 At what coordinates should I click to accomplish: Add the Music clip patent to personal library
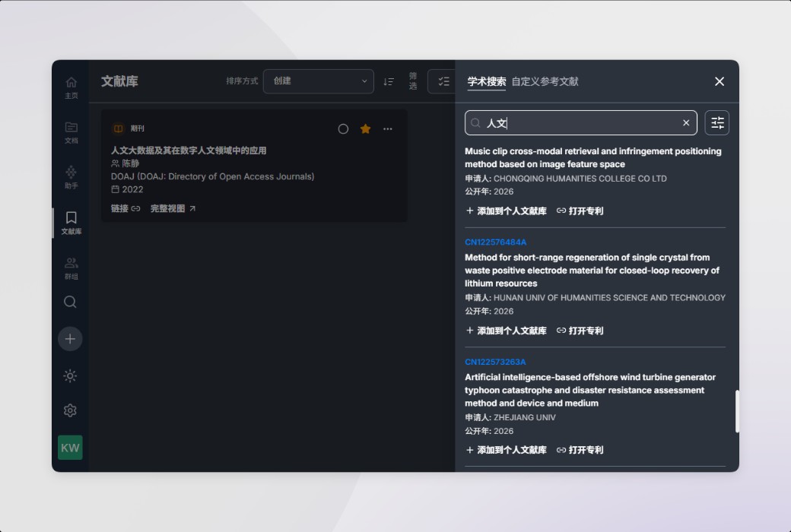click(x=507, y=211)
